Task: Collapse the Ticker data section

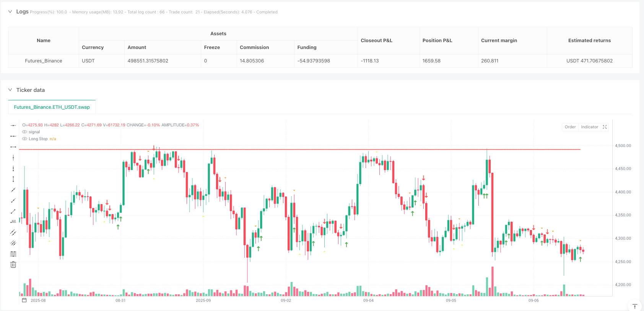Action: pos(10,90)
